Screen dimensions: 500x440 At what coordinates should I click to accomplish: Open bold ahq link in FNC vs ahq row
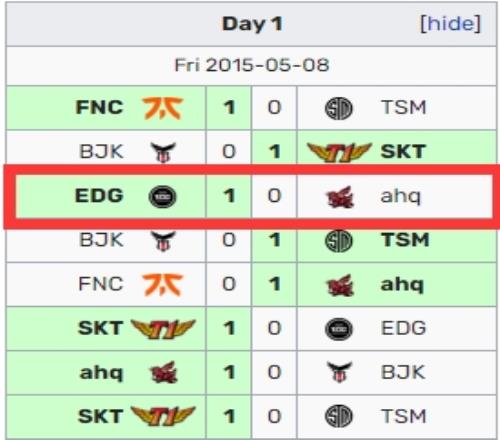(x=402, y=284)
